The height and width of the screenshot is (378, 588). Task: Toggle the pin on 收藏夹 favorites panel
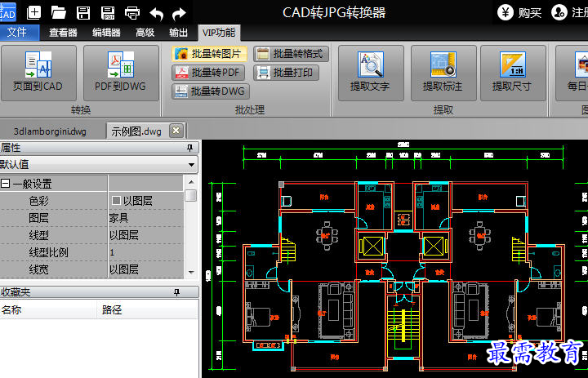189,291
